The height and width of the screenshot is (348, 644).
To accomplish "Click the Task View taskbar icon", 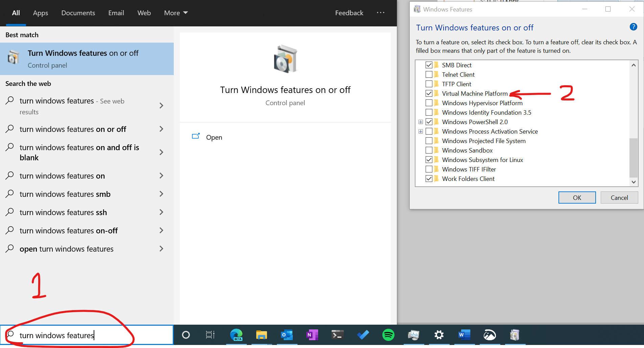I will point(210,335).
